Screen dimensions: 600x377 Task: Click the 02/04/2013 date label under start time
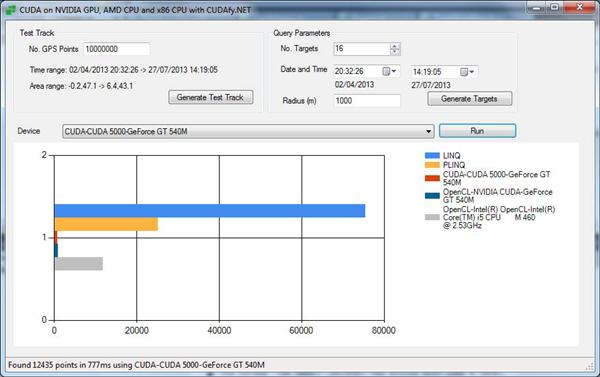point(354,85)
